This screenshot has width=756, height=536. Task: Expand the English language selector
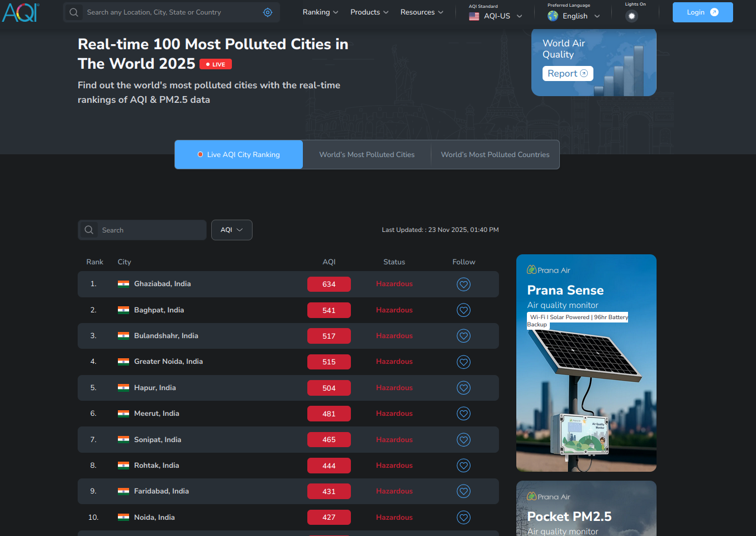coord(574,16)
